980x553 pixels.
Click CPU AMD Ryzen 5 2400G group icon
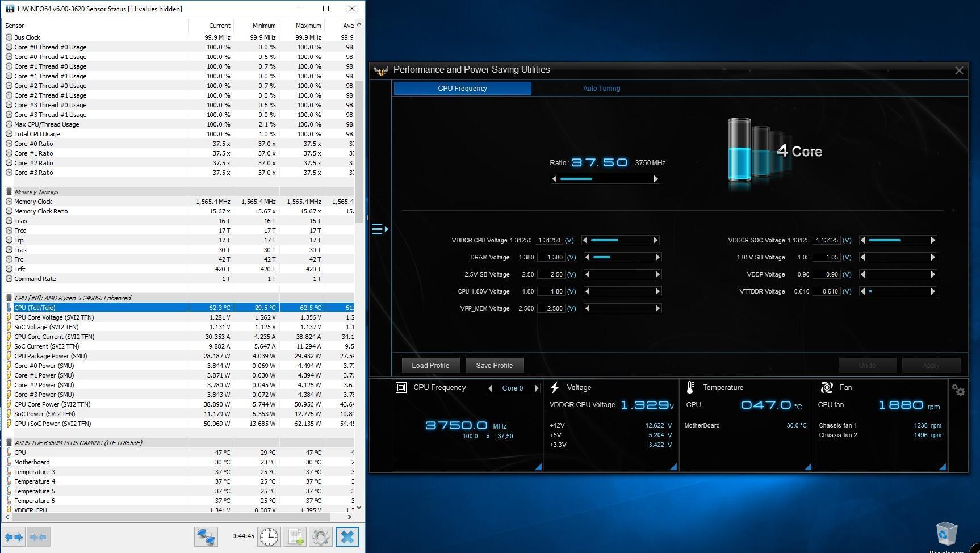9,298
